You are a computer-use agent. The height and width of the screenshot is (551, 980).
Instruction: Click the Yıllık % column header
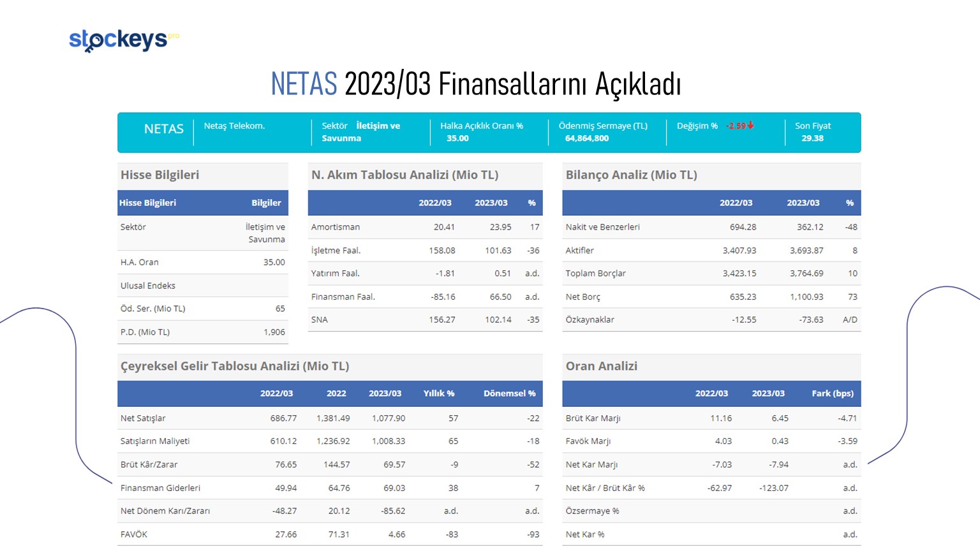coord(439,393)
